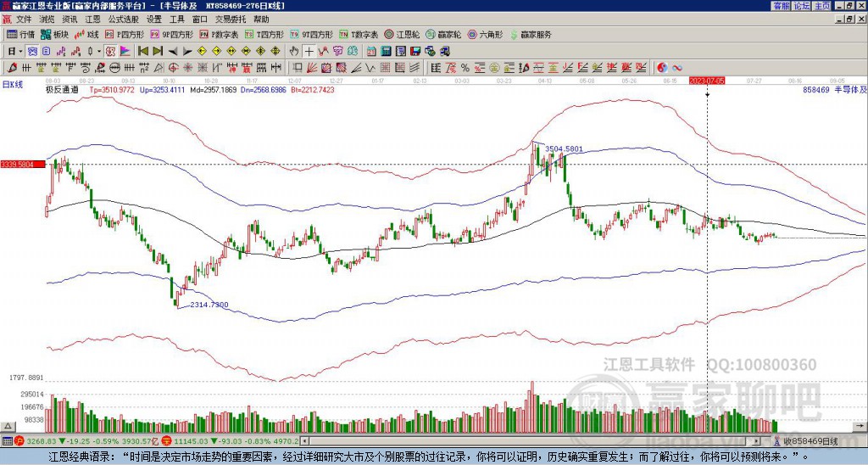The image size is (868, 465).
Task: Click the black left arrow icon
Action: click(173, 52)
